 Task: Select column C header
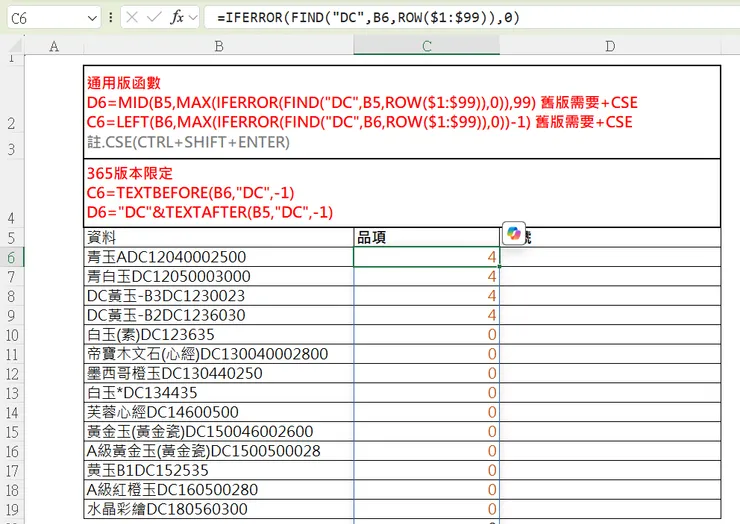tap(427, 46)
